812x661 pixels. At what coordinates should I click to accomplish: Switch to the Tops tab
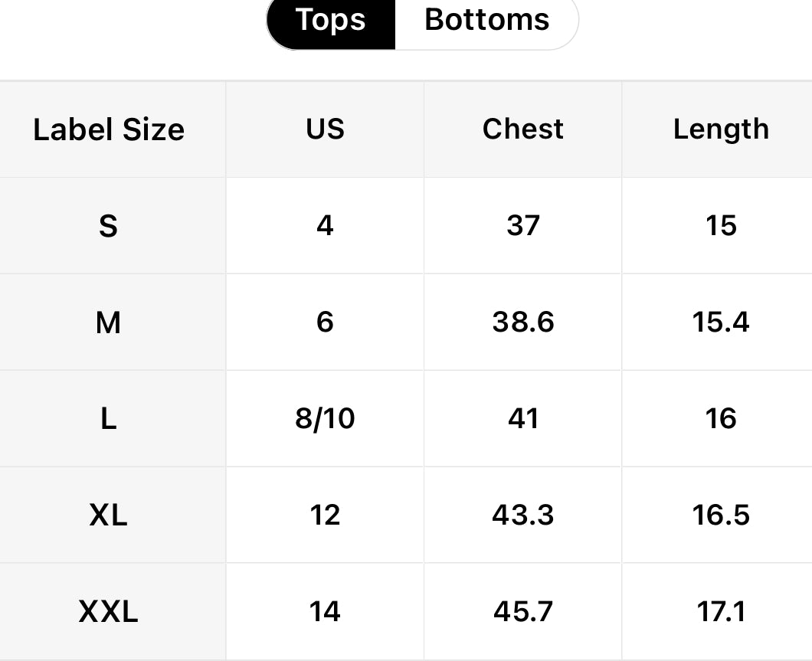coord(331,21)
